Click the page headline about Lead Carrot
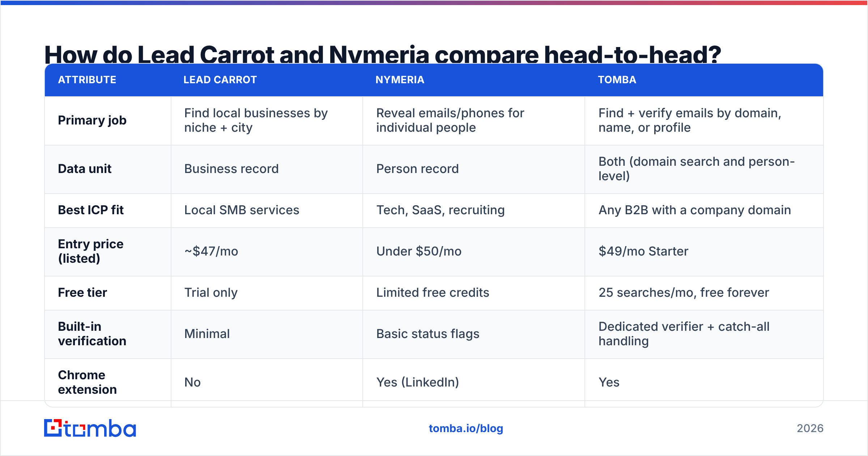 (x=383, y=54)
